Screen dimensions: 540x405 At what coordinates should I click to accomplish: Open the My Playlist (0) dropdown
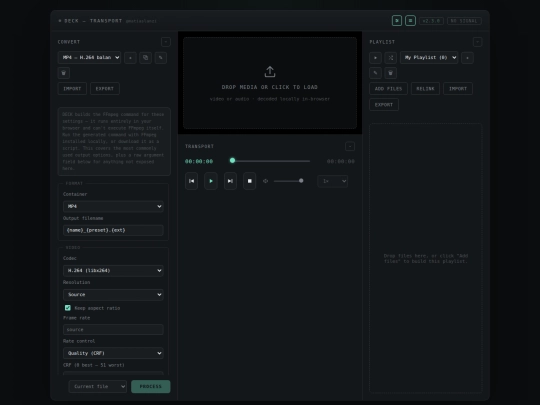coord(429,58)
